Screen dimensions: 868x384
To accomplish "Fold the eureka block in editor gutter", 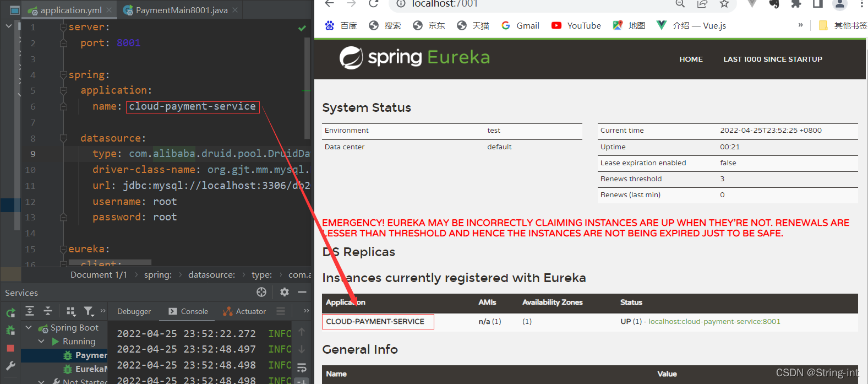I will click(63, 249).
